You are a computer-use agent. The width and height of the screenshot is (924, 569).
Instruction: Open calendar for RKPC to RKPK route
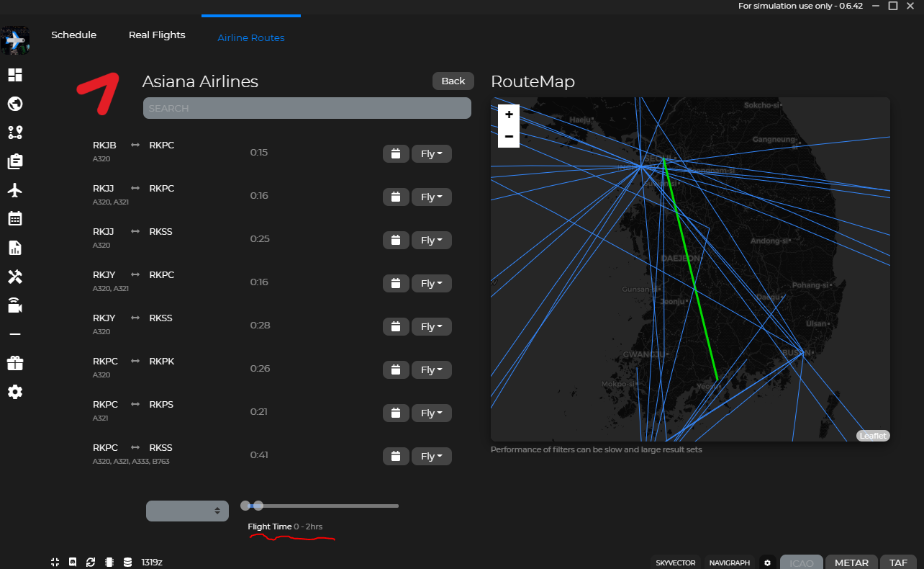pyautogui.click(x=396, y=369)
